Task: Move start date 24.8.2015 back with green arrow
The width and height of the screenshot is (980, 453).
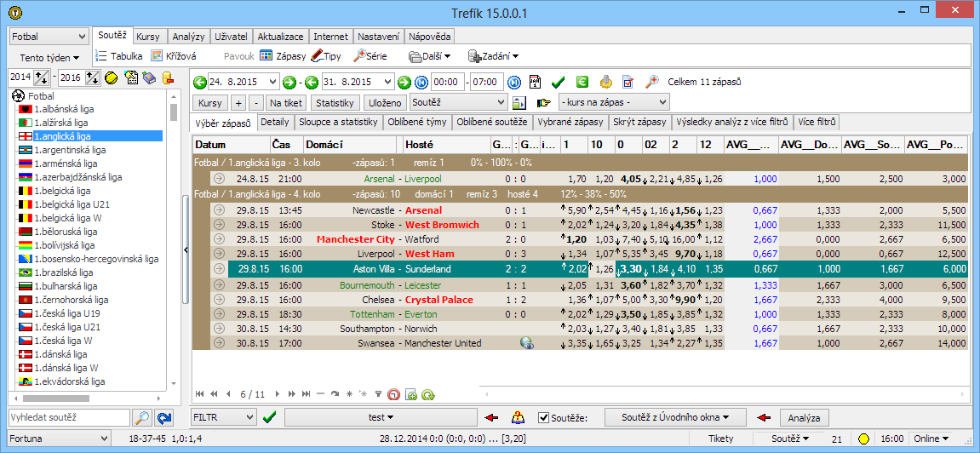Action: point(200,82)
